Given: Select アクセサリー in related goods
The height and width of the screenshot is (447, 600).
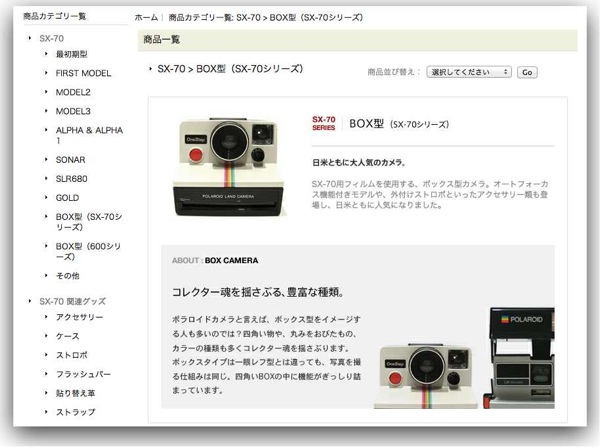Looking at the screenshot, I should click(x=80, y=317).
